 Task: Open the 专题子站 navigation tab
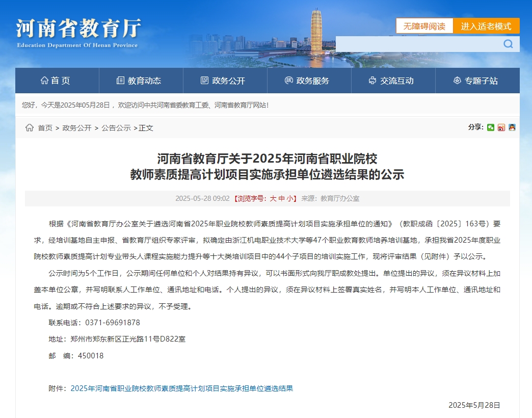(x=477, y=81)
